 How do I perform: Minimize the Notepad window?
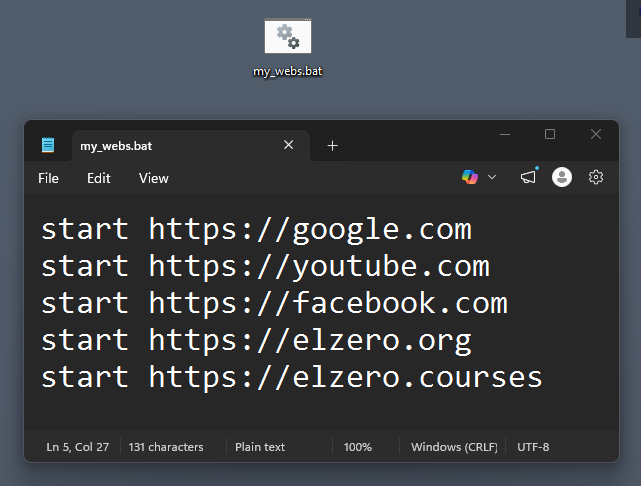505,134
